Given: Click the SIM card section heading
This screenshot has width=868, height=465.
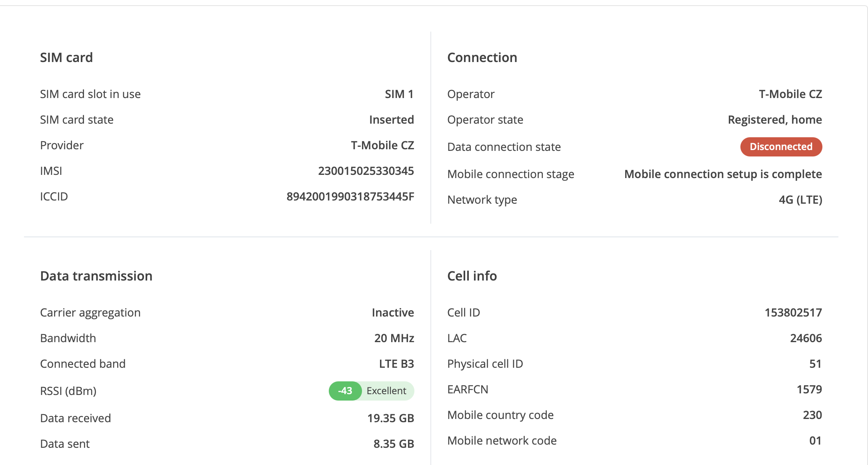Looking at the screenshot, I should click(x=66, y=58).
